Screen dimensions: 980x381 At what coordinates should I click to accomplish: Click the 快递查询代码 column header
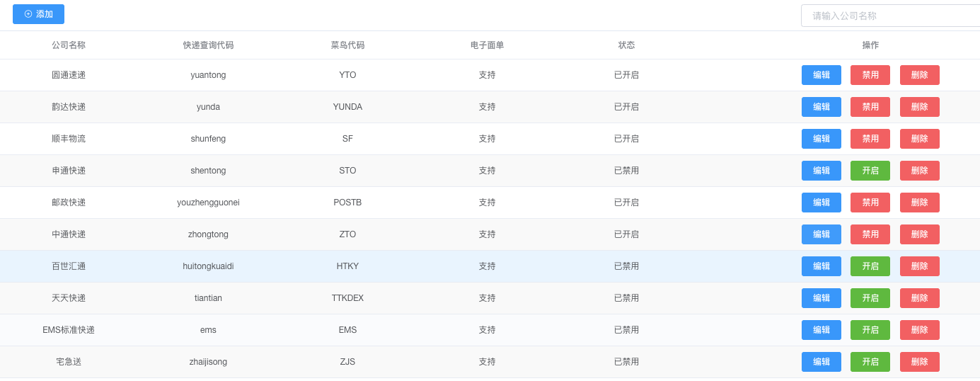208,45
